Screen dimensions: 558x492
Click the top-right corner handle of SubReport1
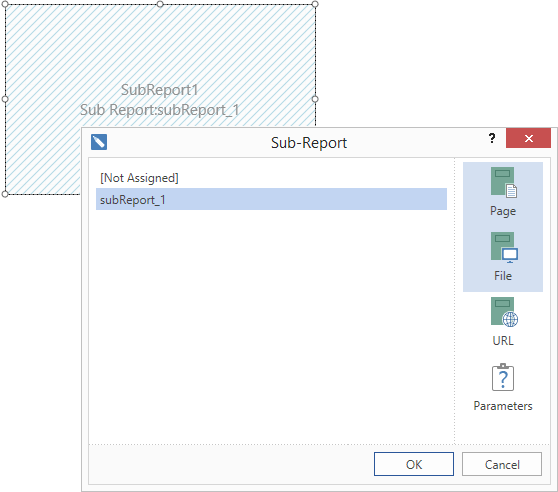(315, 4)
